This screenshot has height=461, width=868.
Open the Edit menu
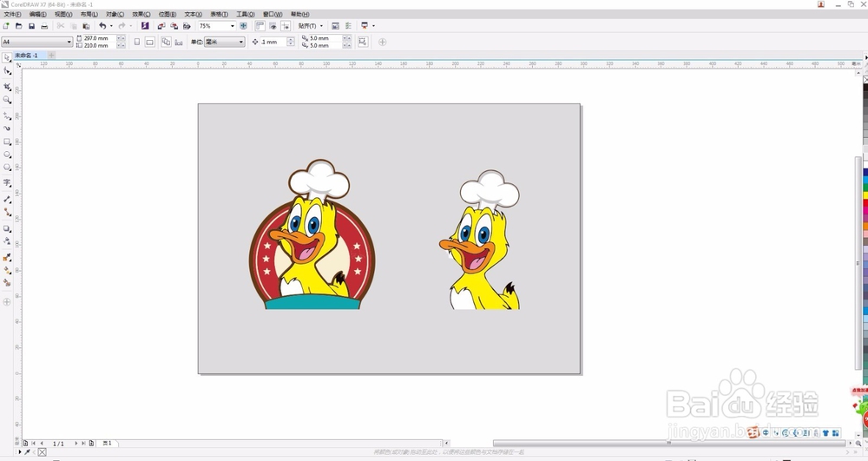(37, 15)
